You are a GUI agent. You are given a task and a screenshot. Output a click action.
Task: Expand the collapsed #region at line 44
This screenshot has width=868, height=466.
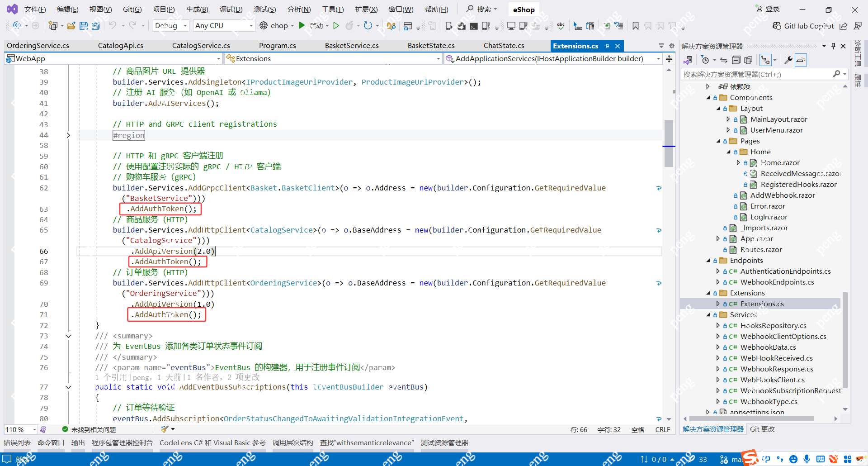[68, 135]
